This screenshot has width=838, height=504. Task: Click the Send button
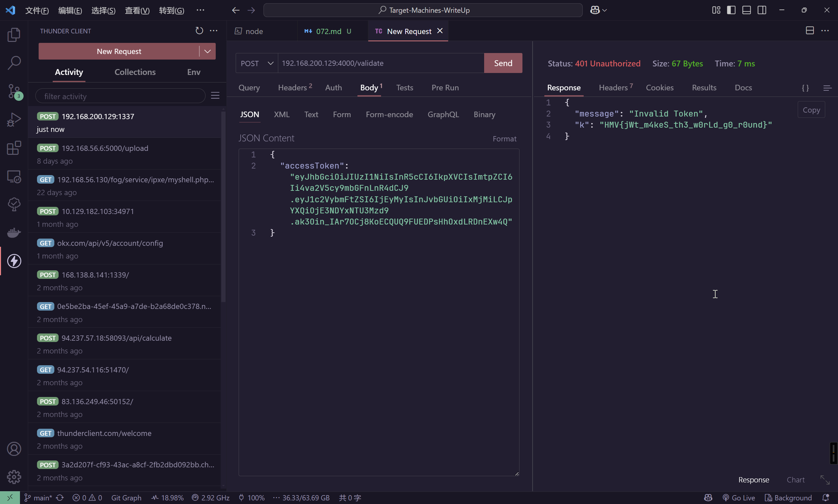coord(503,63)
